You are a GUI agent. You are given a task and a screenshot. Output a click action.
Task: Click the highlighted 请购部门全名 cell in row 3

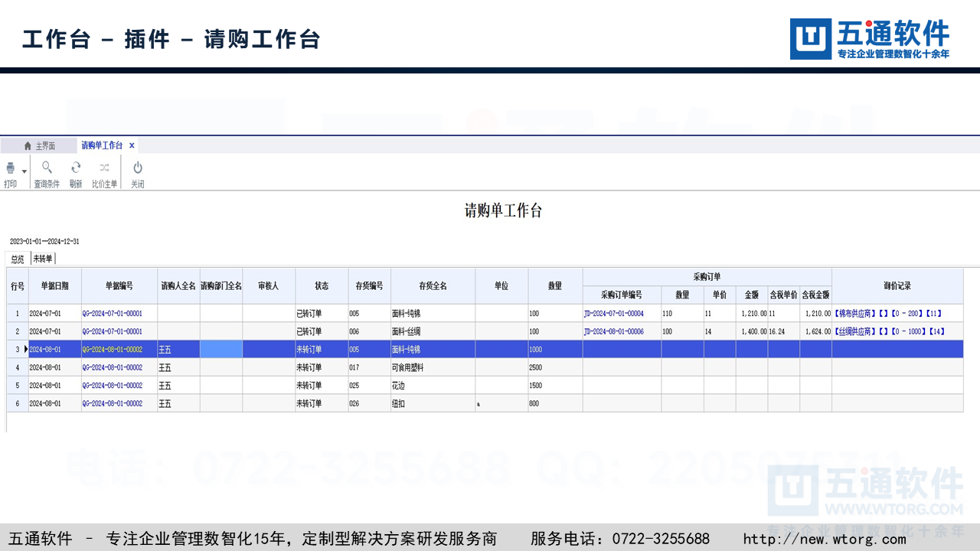coord(221,349)
